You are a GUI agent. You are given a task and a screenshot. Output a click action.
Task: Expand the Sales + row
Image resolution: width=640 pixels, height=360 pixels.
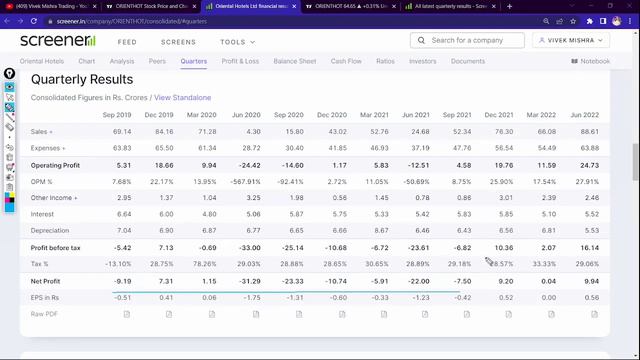coord(42,131)
